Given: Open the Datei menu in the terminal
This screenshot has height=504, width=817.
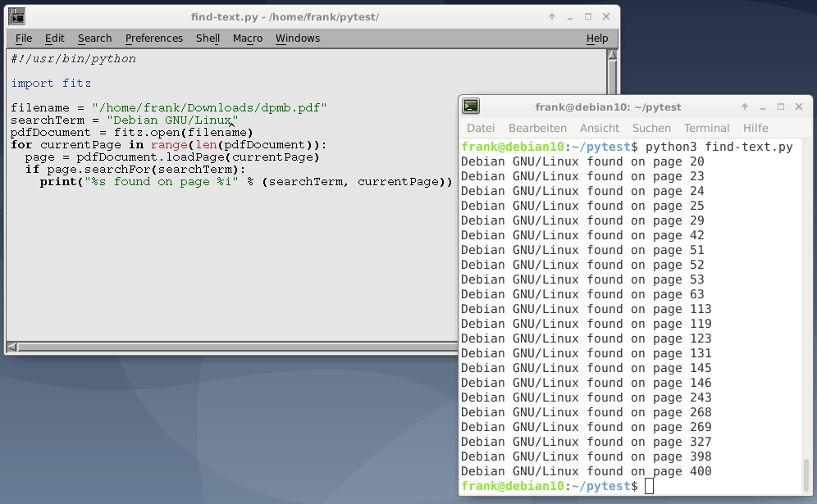Looking at the screenshot, I should (481, 128).
